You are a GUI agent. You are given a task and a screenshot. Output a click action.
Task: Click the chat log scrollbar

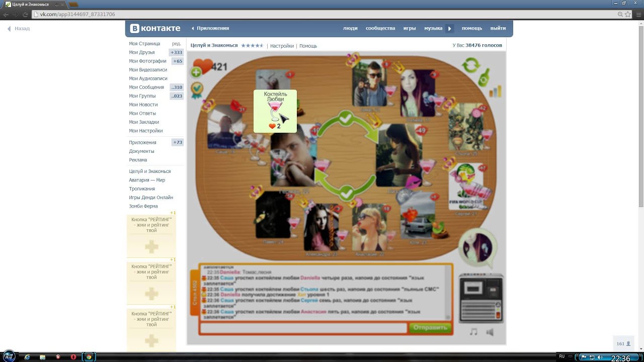pos(448,293)
